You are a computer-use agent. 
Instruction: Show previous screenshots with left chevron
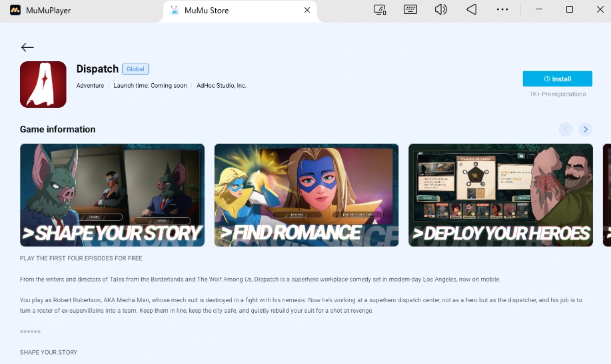point(566,129)
